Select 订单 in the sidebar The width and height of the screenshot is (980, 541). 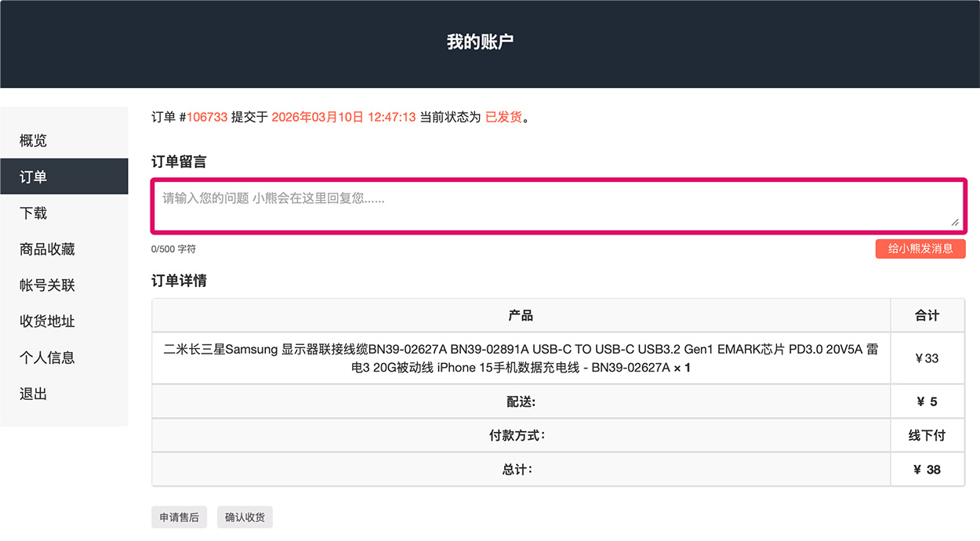[x=33, y=177]
